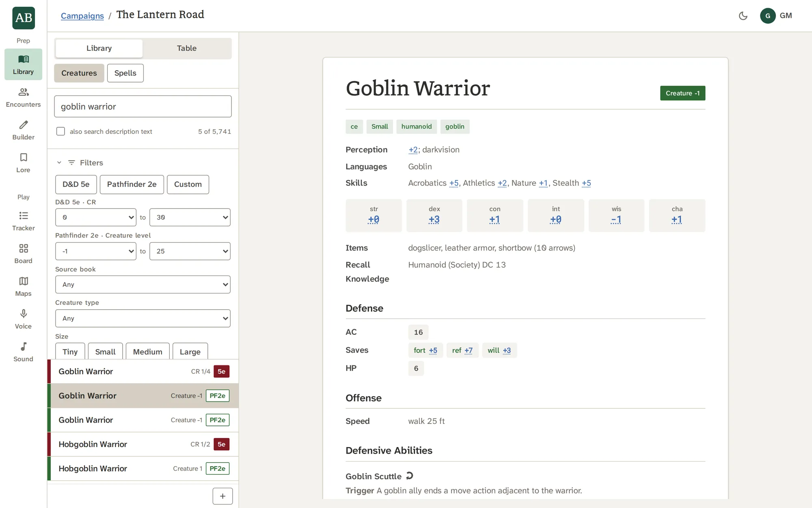
Task: Select the Goblin Warrior CR 1/4 5e result
Action: point(143,371)
